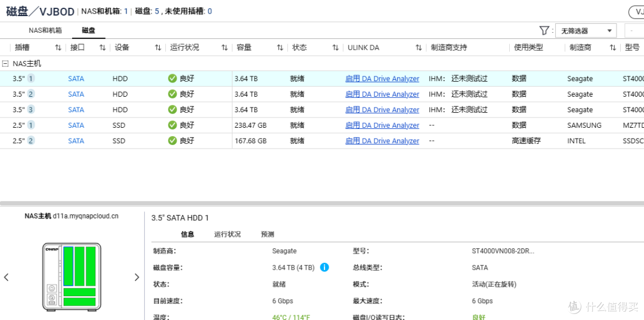The width and height of the screenshot is (644, 320).
Task: Click SATA link in INTEL SSD row
Action: [76, 141]
